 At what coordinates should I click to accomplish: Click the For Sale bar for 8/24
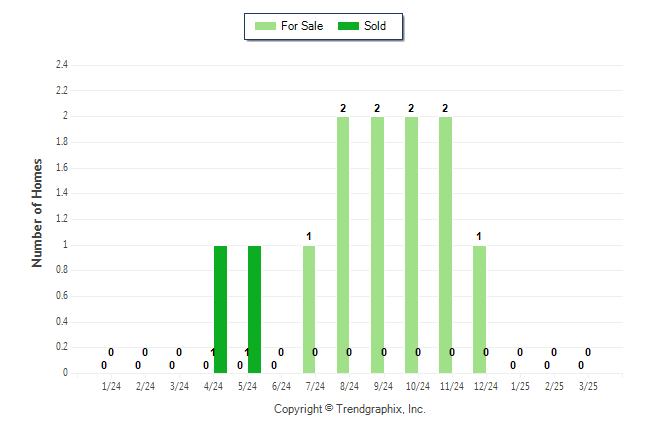point(343,245)
